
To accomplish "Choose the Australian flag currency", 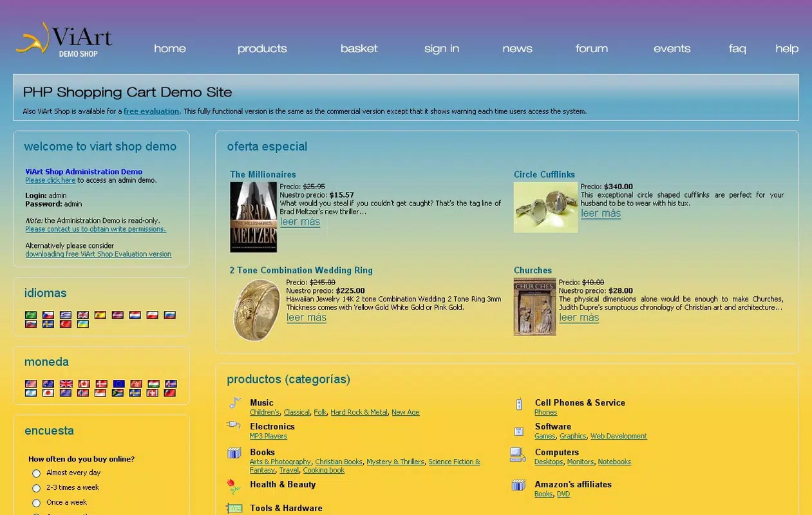I will click(x=48, y=384).
